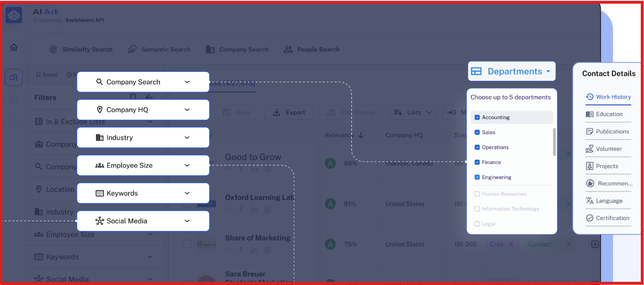Click the Find People button
The image size is (644, 285).
coord(351,112)
